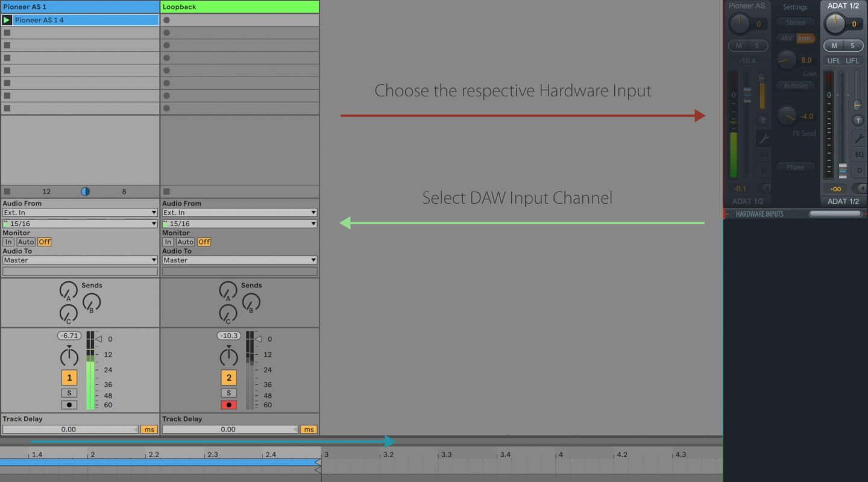
Task: Click Send A knob on Loopback track
Action: coord(228,290)
